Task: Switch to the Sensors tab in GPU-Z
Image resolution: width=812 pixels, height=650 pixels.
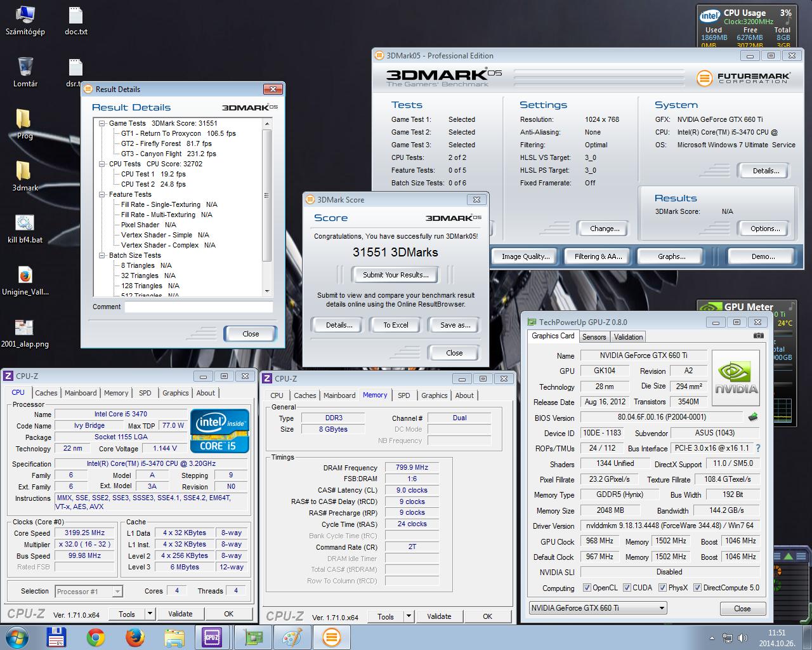Action: 594,337
